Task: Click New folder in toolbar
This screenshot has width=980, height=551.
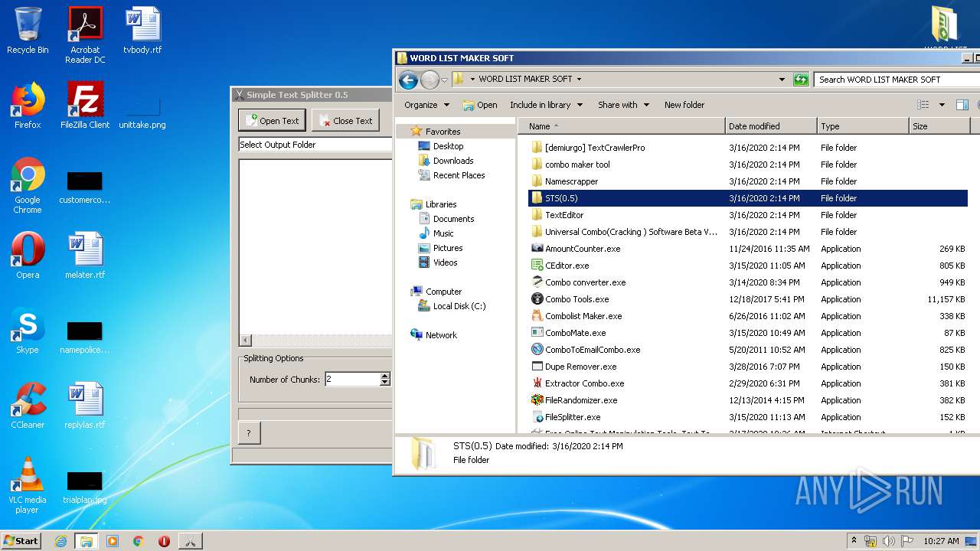Action: pyautogui.click(x=684, y=105)
